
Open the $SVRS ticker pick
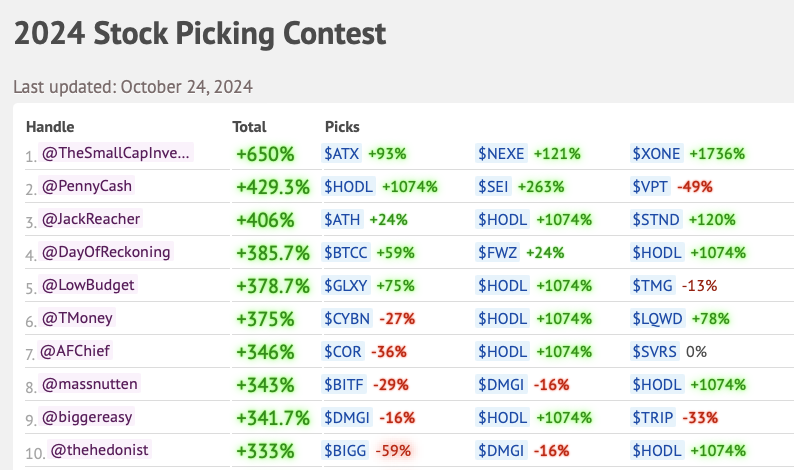tap(654, 351)
